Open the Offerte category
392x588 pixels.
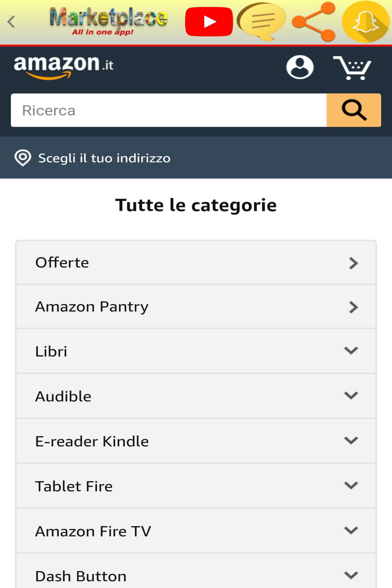coord(196,262)
